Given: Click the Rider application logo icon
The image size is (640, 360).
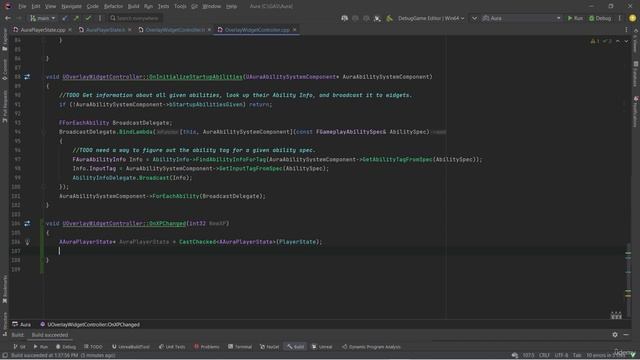Looking at the screenshot, I should tap(7, 6).
